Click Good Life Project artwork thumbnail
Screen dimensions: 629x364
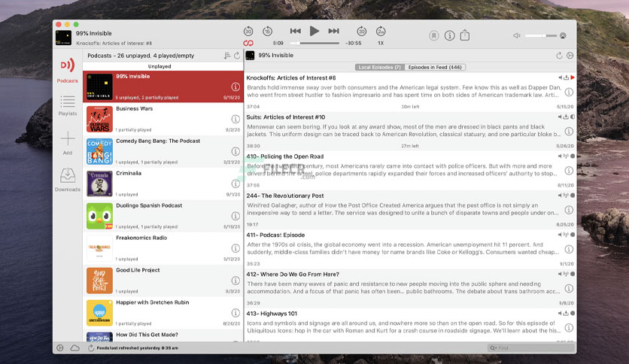pyautogui.click(x=99, y=281)
